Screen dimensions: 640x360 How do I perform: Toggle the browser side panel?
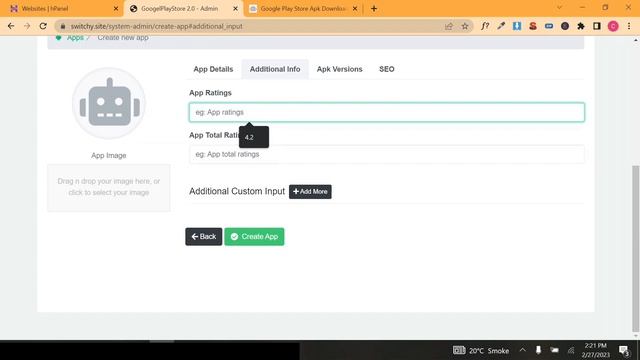point(597,26)
